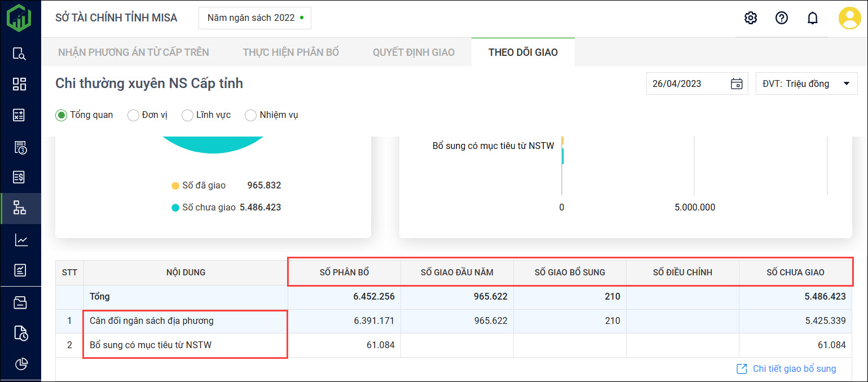This screenshot has width=868, height=382.
Task: Expand the Năm ngân sách 2022 selector
Action: 255,18
